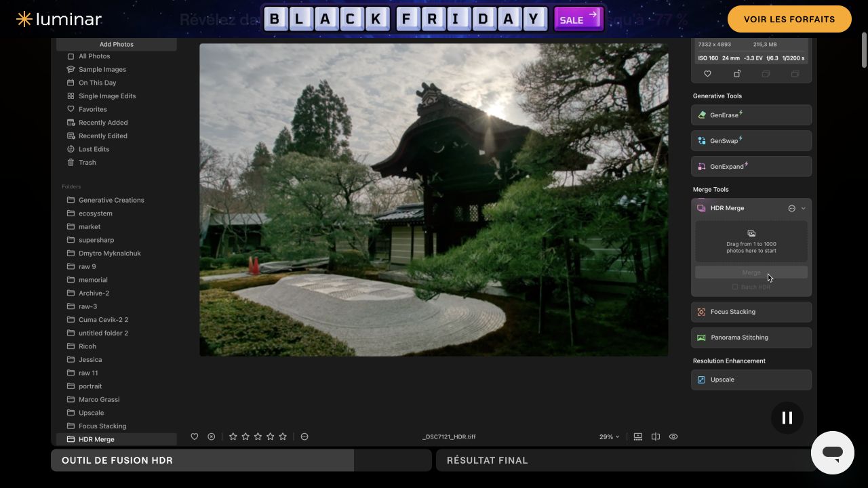Select the HDR Merge folder
The height and width of the screenshot is (488, 868).
(x=117, y=439)
